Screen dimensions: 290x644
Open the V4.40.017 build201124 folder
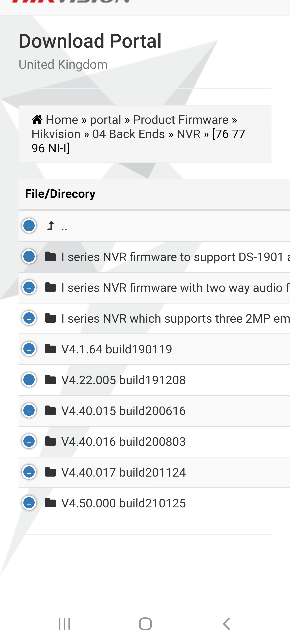(123, 472)
